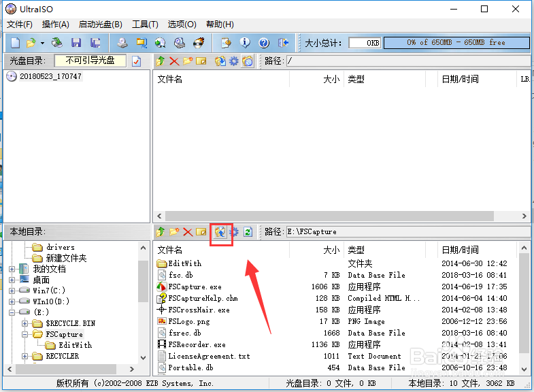The height and width of the screenshot is (392, 534).
Task: Click the 650MB capacity progress bar
Action: point(456,43)
